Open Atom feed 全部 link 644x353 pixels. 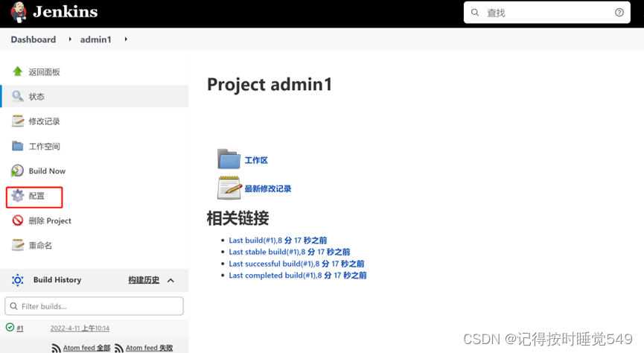pyautogui.click(x=86, y=348)
